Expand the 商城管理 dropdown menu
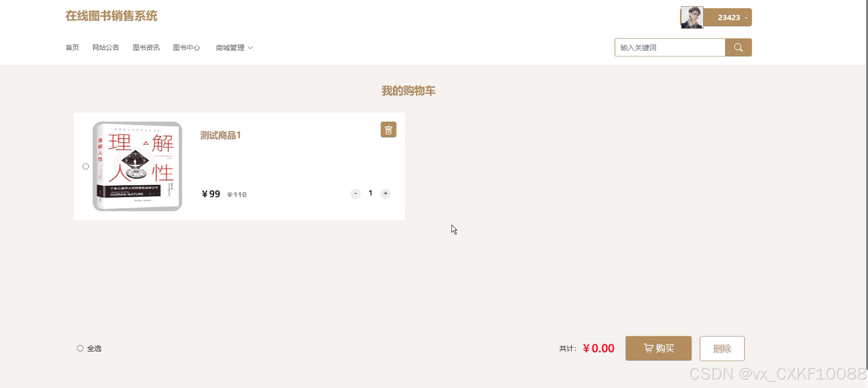 (230, 48)
